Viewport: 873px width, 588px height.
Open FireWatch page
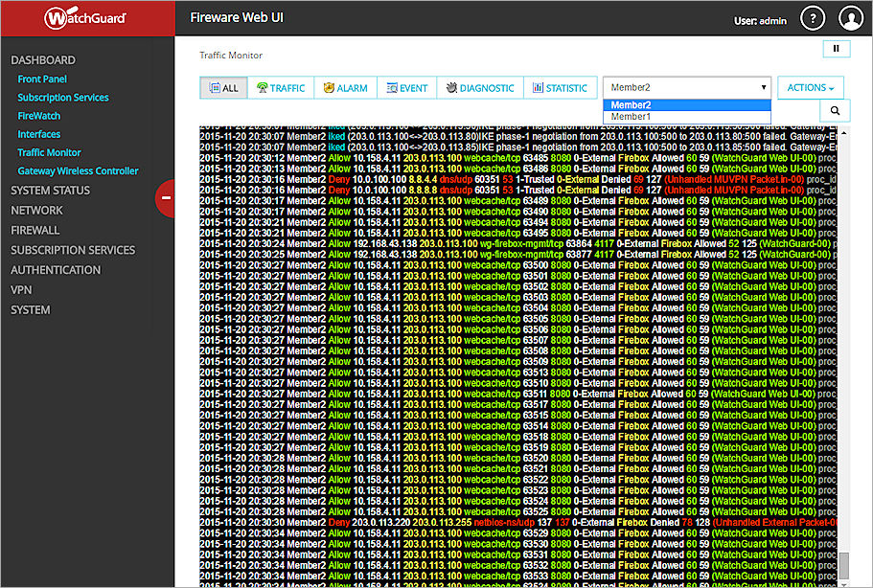coord(39,116)
